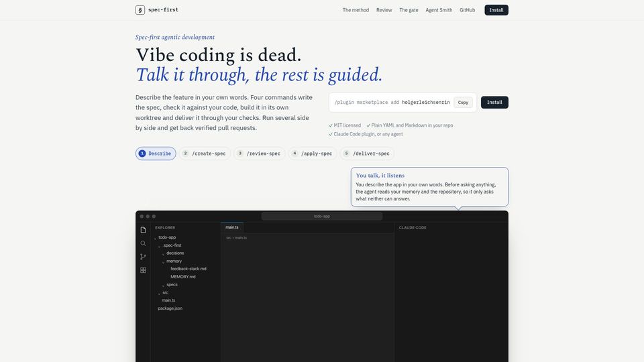This screenshot has height=362, width=644.
Task: Click the /plugin marketplace add command field
Action: click(x=392, y=102)
